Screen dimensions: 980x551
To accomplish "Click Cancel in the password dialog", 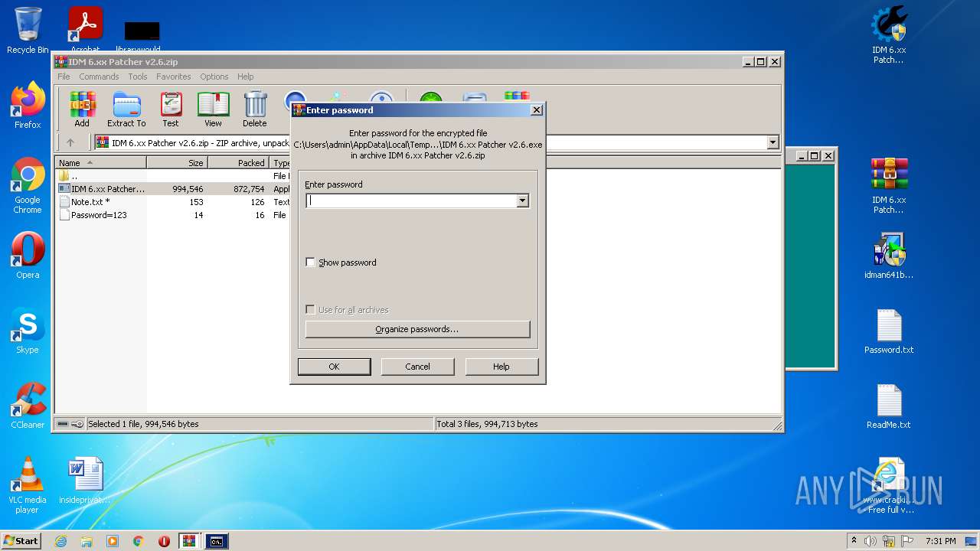I will pyautogui.click(x=417, y=367).
